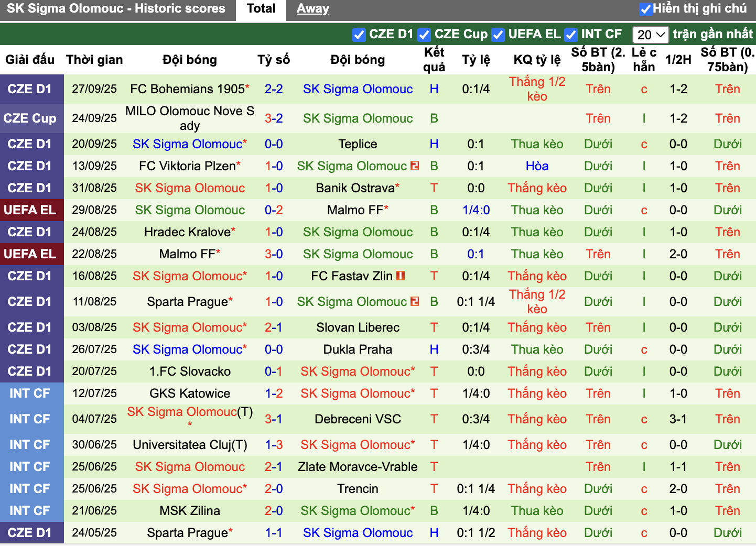Toggle the CZE D1 filter checkbox

359,35
